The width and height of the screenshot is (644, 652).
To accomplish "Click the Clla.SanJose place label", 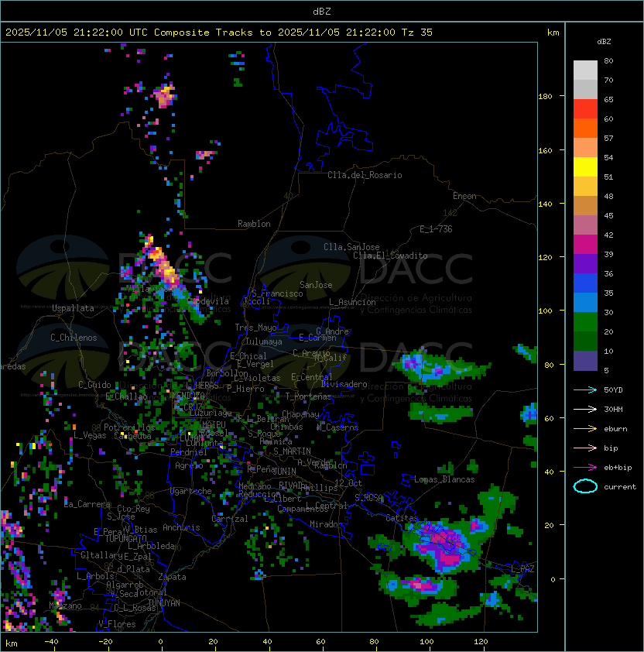I will click(x=351, y=247).
